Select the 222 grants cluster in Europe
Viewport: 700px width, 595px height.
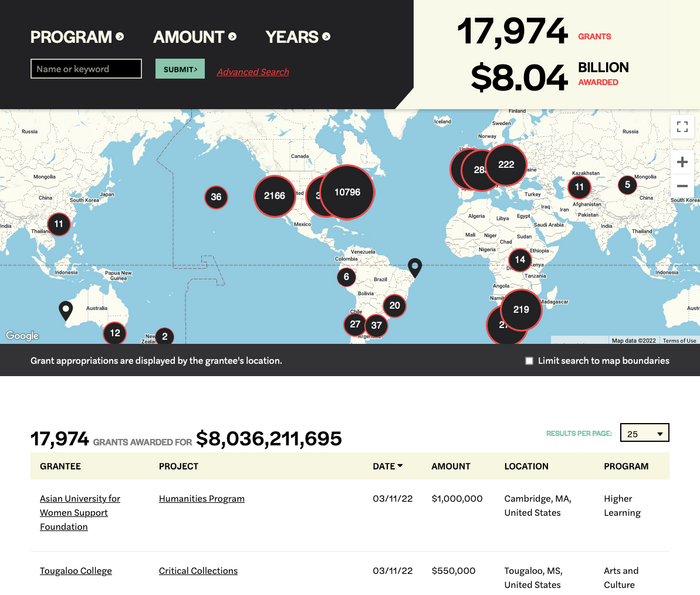506,165
